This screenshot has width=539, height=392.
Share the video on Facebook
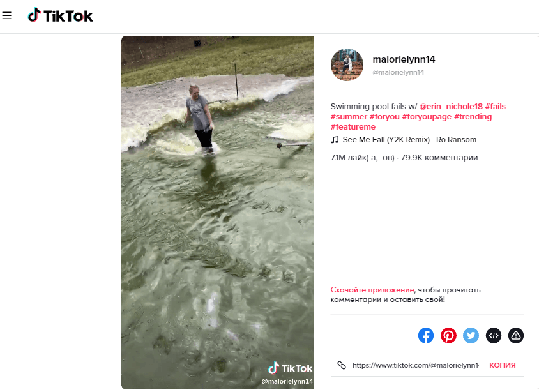point(426,335)
